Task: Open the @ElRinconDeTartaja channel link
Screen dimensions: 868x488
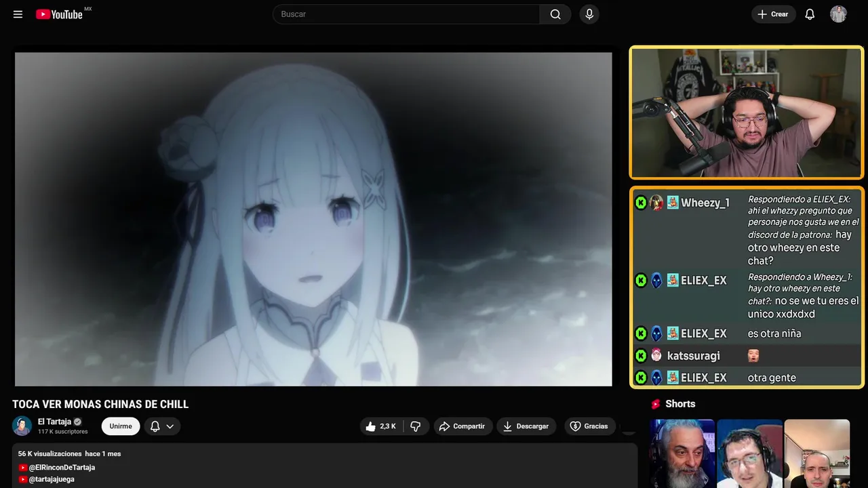Action: (62, 468)
